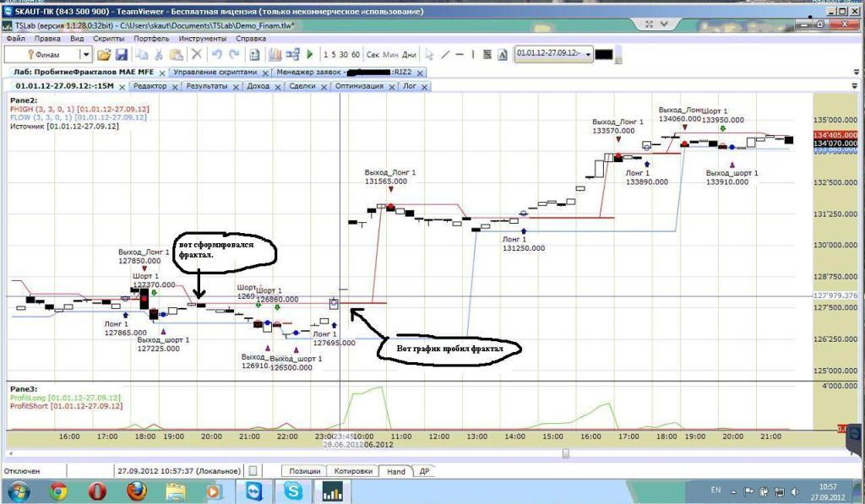
Task: Cut with the scissors toolbar icon
Action: (x=159, y=54)
